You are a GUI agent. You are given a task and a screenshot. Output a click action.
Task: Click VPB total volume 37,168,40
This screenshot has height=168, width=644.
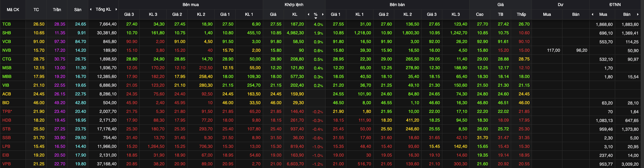(x=107, y=164)
